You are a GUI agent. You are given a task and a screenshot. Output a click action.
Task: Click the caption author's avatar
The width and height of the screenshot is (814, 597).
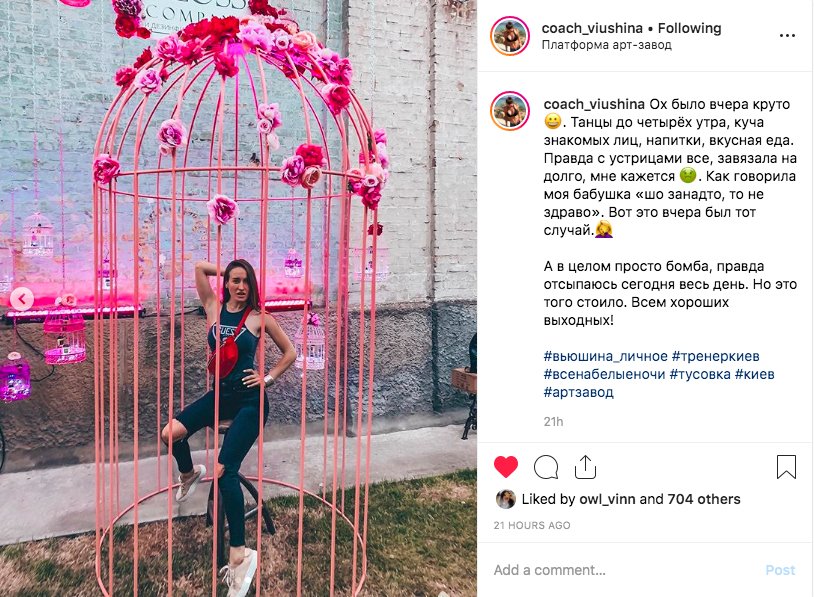510,111
